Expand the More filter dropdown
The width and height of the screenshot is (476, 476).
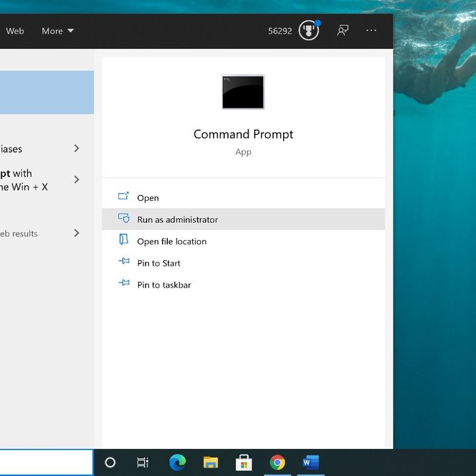pyautogui.click(x=58, y=31)
